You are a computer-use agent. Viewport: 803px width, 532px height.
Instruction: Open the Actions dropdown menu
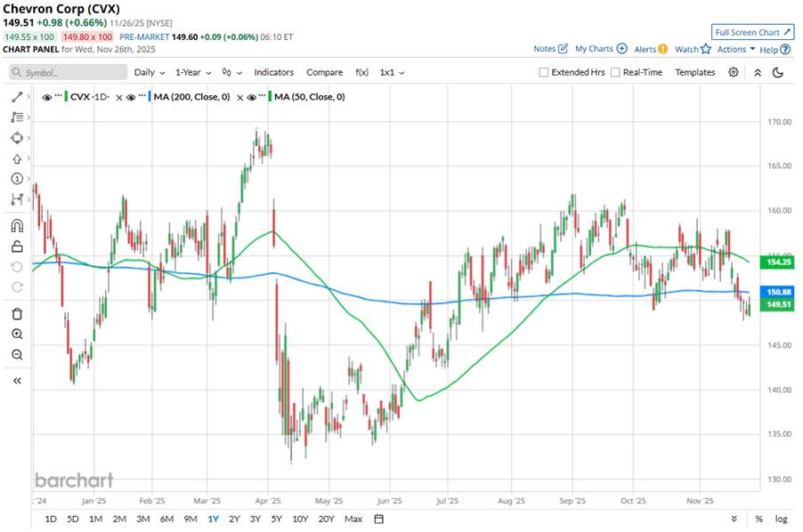coord(736,49)
